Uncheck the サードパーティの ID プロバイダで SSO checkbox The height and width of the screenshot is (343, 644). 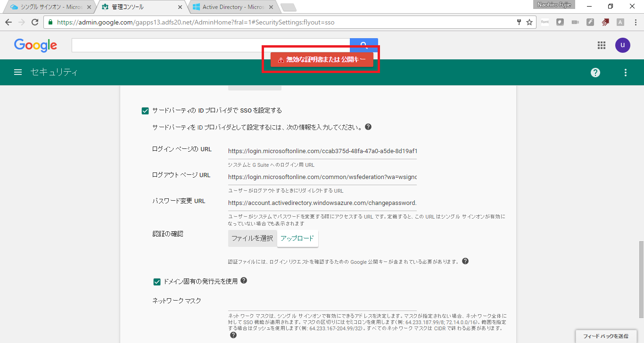(145, 110)
